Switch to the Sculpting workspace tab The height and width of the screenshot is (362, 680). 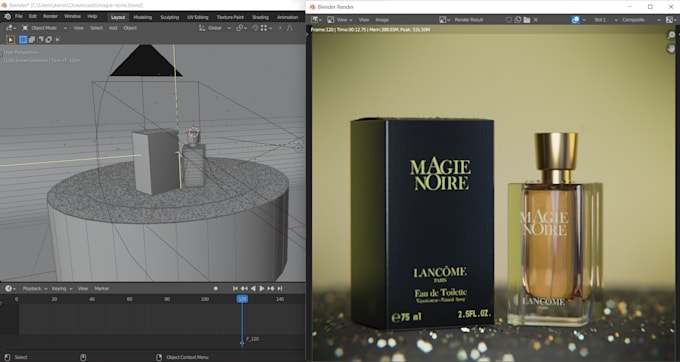tap(170, 17)
